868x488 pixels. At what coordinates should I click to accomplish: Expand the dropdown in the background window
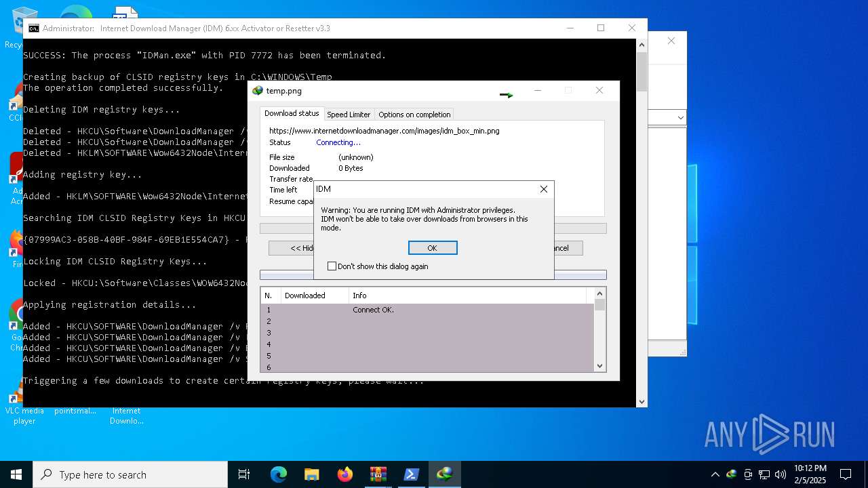pos(680,118)
